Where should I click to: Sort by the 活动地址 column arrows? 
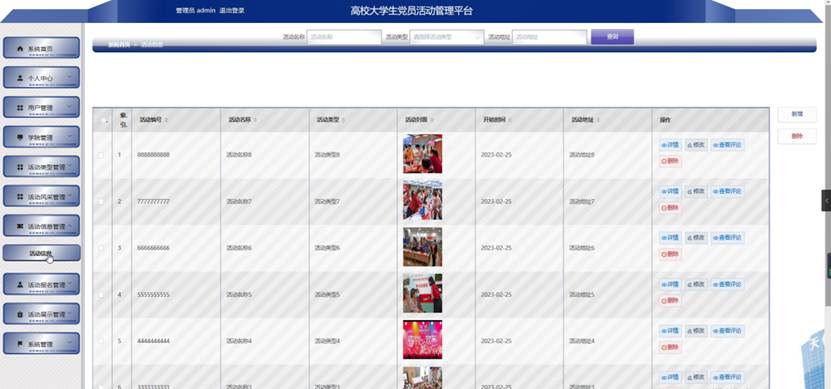[598, 120]
